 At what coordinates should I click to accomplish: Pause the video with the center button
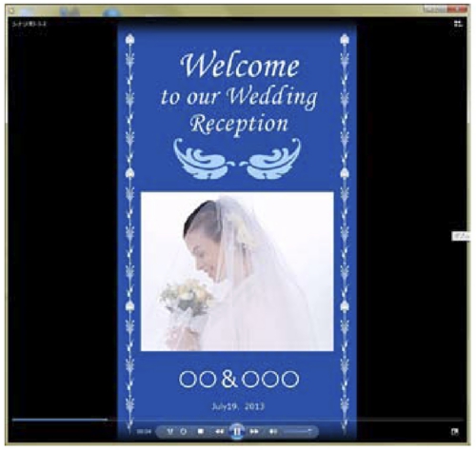(237, 431)
